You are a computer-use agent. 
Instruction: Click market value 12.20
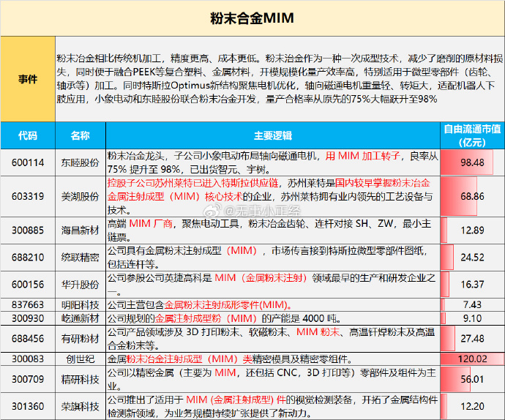472,406
